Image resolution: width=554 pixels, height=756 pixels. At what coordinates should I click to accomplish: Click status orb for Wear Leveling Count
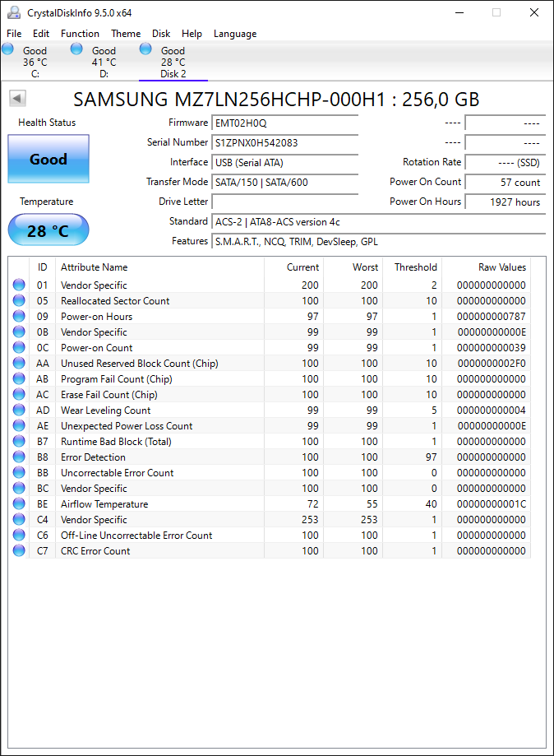tap(19, 410)
